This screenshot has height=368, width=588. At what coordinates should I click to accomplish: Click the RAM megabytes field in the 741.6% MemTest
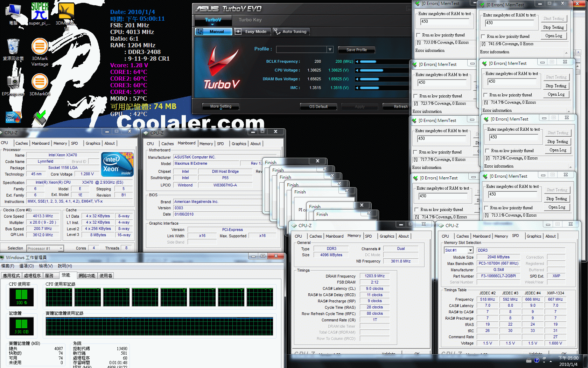pyautogui.click(x=509, y=23)
